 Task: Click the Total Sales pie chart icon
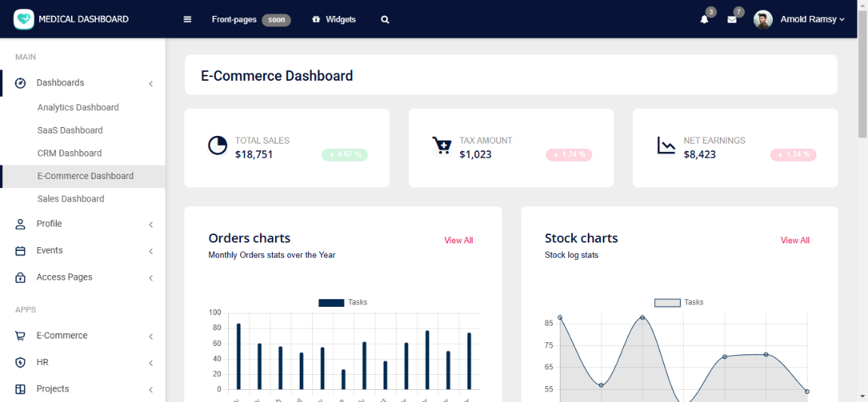click(x=218, y=146)
